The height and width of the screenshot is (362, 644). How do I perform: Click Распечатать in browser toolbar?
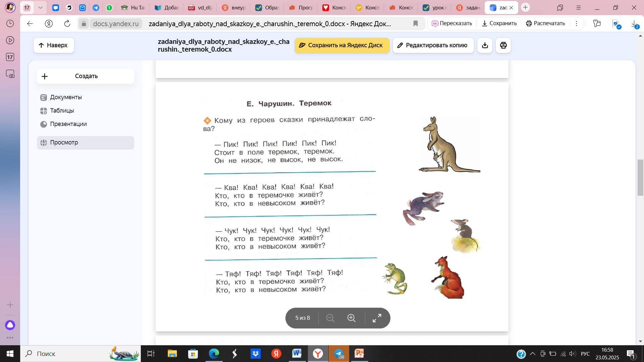coord(545,23)
